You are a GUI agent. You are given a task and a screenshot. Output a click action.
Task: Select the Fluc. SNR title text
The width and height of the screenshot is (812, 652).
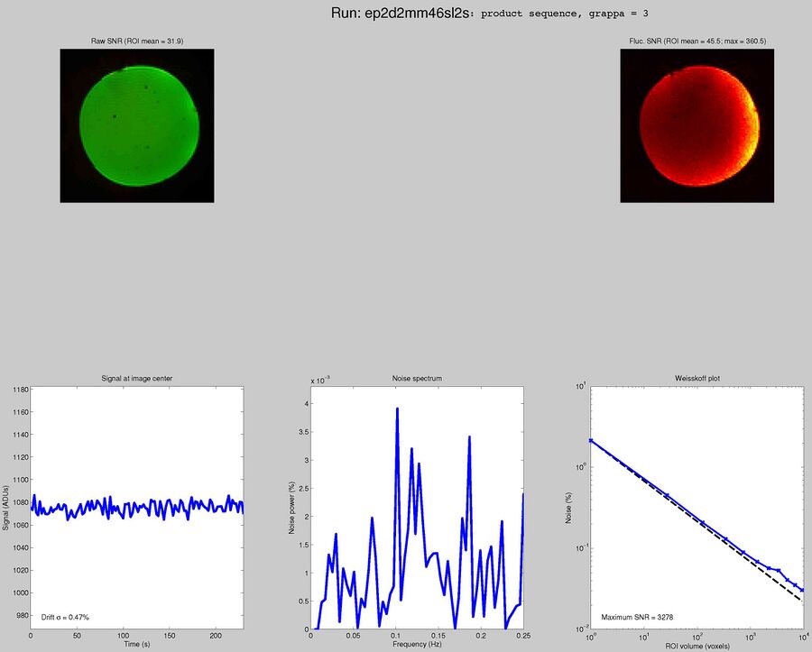(x=697, y=41)
